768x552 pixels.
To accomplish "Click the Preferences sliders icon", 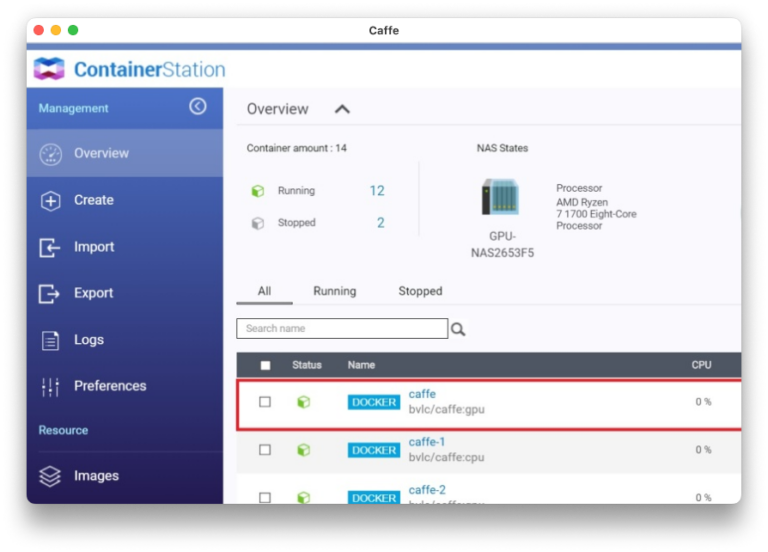I will (x=50, y=387).
